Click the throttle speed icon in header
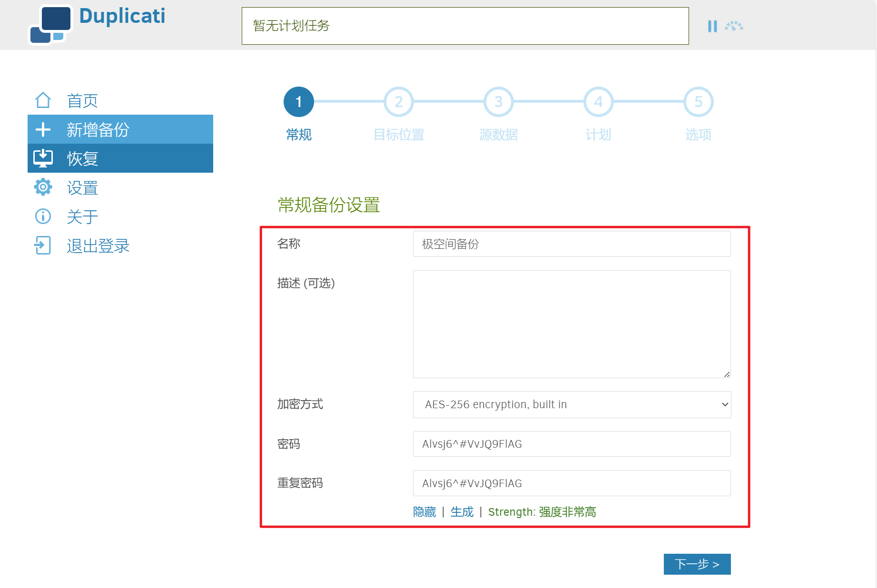The height and width of the screenshot is (588, 877). (x=734, y=26)
